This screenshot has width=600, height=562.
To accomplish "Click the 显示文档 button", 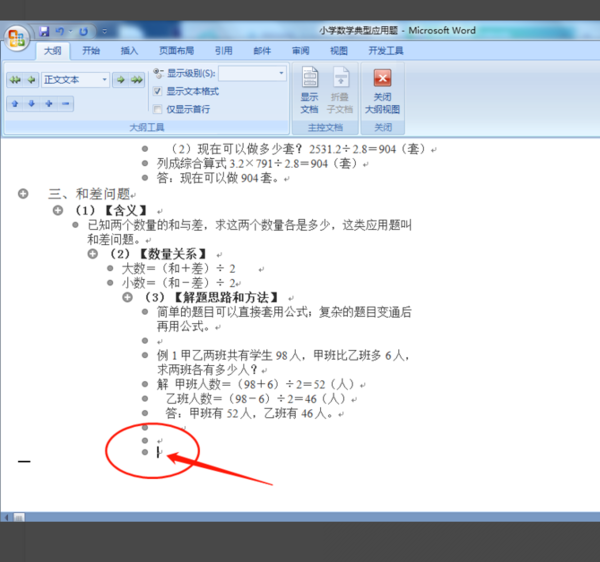I will 310,90.
